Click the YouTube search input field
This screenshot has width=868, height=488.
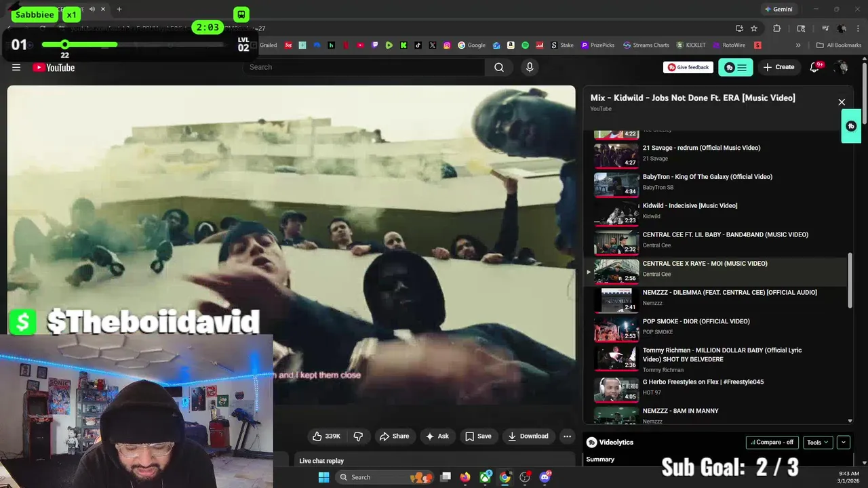click(x=363, y=67)
